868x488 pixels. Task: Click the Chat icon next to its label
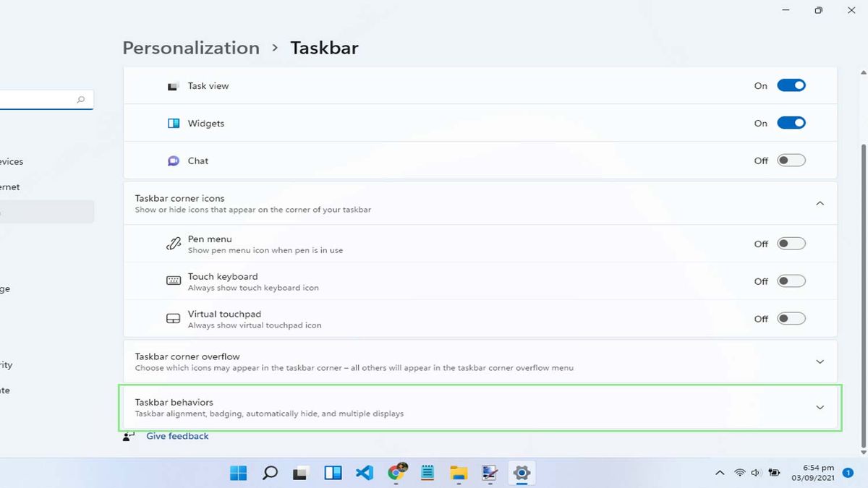coord(173,160)
